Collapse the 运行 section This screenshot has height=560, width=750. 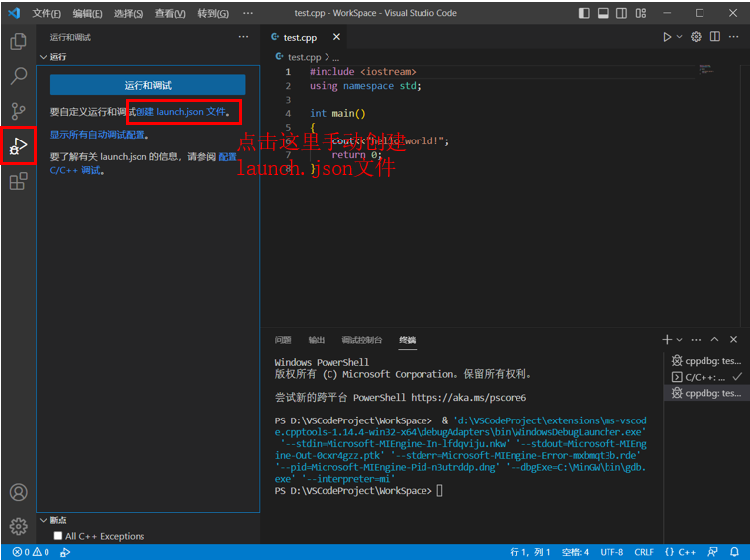coord(53,57)
